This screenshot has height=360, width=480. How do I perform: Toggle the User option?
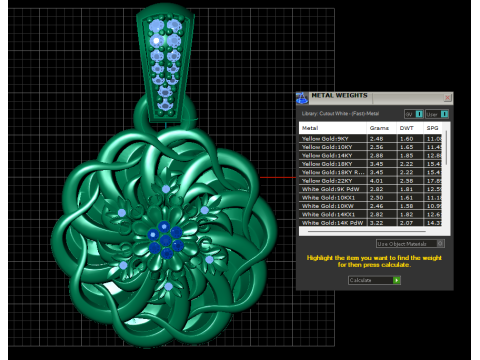pyautogui.click(x=437, y=114)
